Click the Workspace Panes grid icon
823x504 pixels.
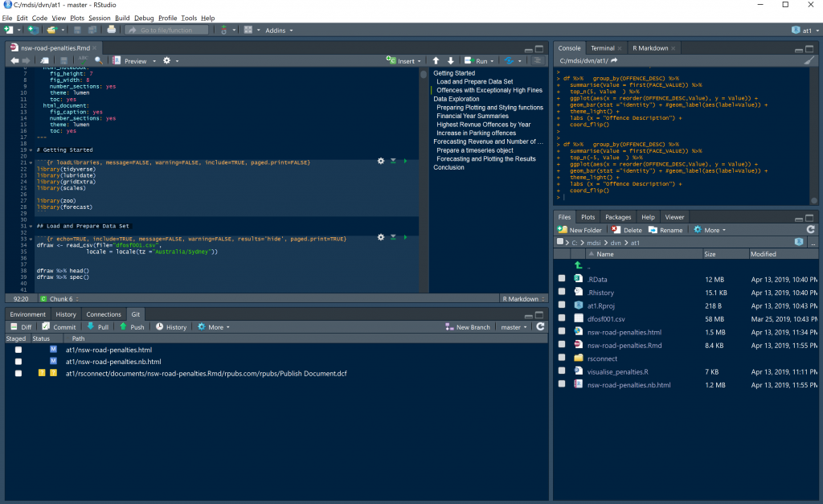tap(248, 30)
